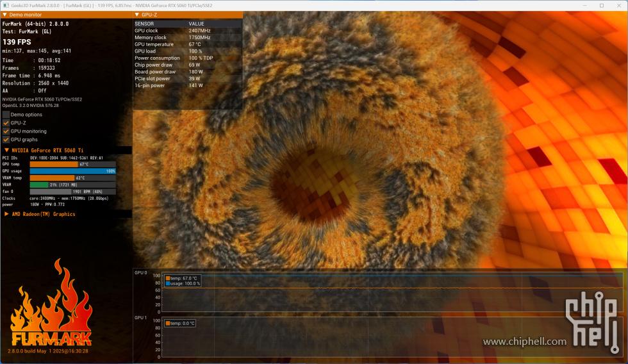This screenshot has width=628, height=364.
Task: Click the VRAM 21% usage bar
Action: tap(73, 185)
